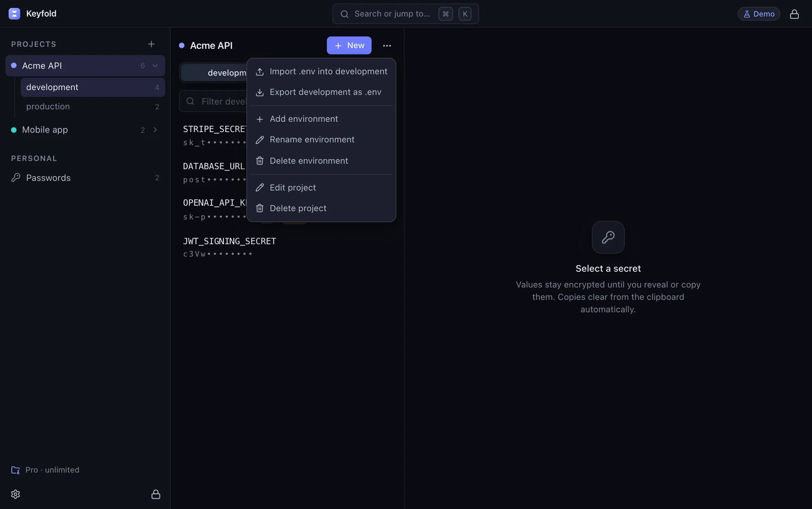This screenshot has height=509, width=812.
Task: Click the trash icon for Delete environment
Action: (x=260, y=161)
